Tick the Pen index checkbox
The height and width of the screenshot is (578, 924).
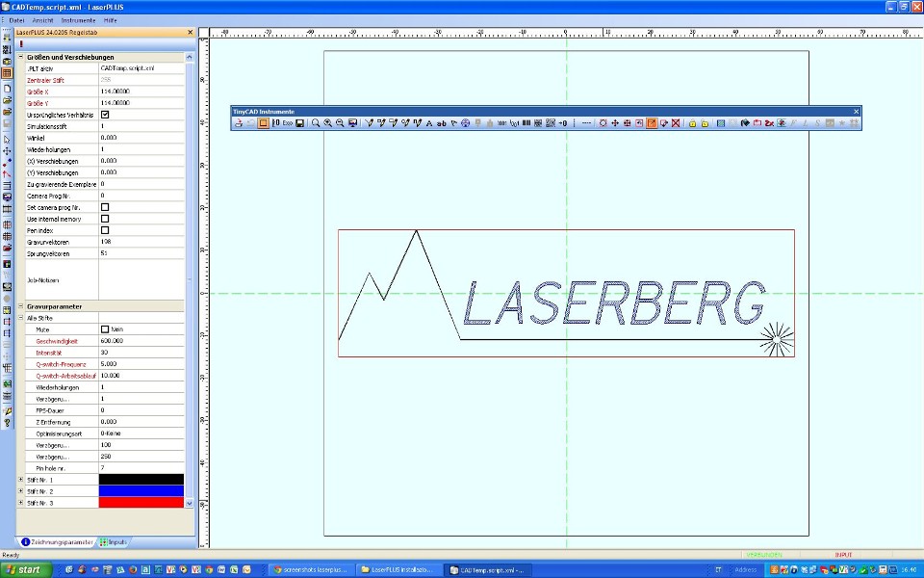[105, 230]
